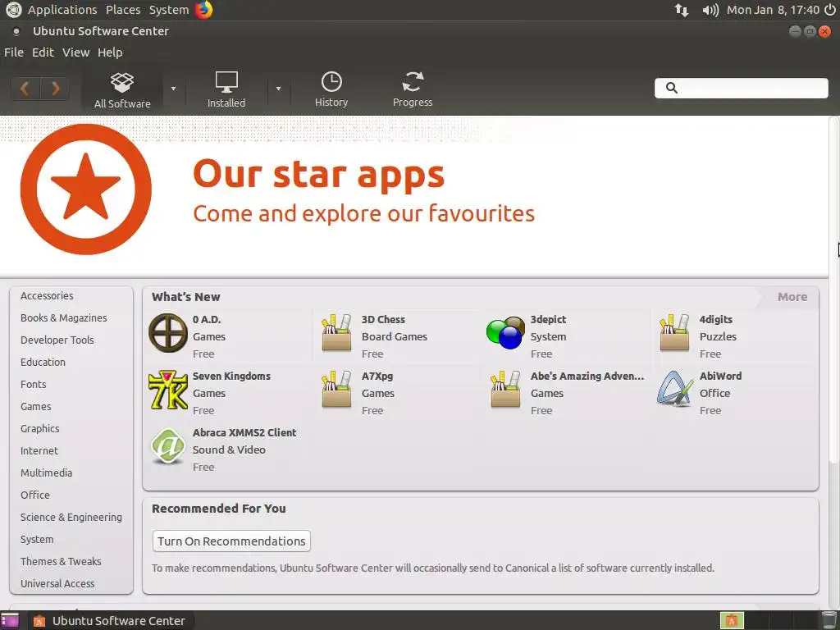This screenshot has width=840, height=630.
Task: Click the vertical scrollbar on the right
Action: point(834,290)
